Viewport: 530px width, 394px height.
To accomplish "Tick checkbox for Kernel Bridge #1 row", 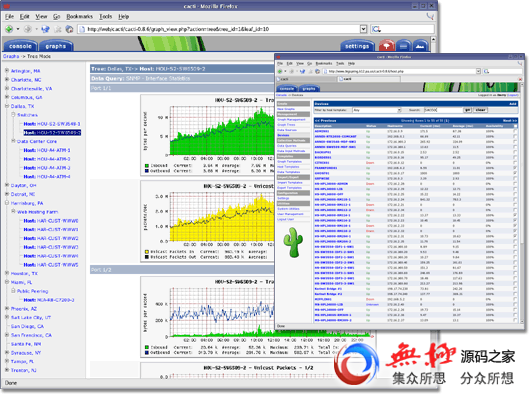I will pyautogui.click(x=515, y=289).
